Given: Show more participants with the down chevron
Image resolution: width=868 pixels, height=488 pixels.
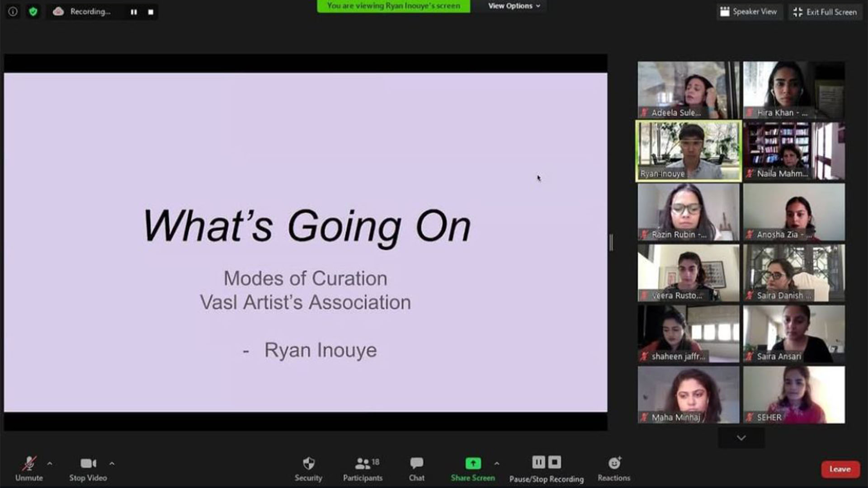Looking at the screenshot, I should [x=741, y=438].
